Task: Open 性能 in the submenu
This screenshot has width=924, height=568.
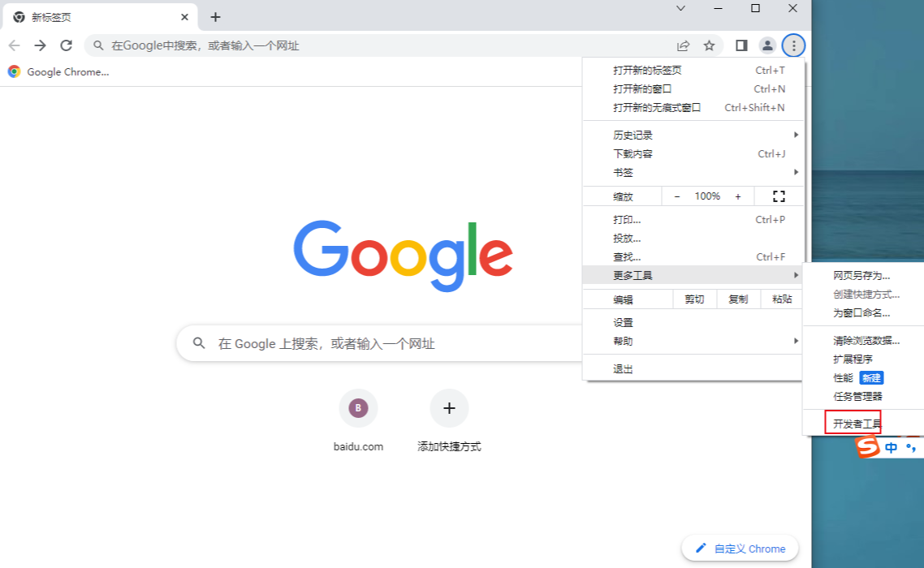Action: coord(864,377)
